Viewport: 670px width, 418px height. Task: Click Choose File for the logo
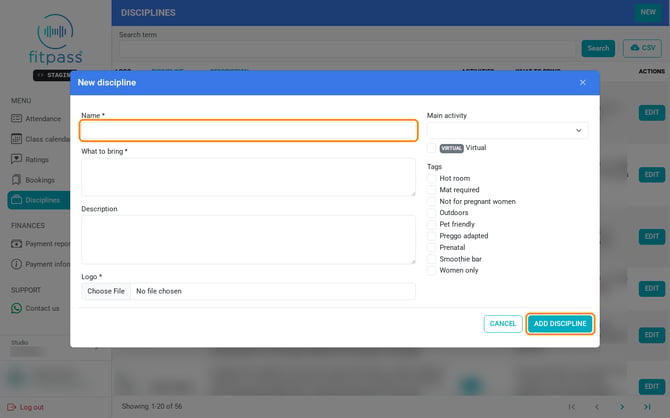click(106, 291)
